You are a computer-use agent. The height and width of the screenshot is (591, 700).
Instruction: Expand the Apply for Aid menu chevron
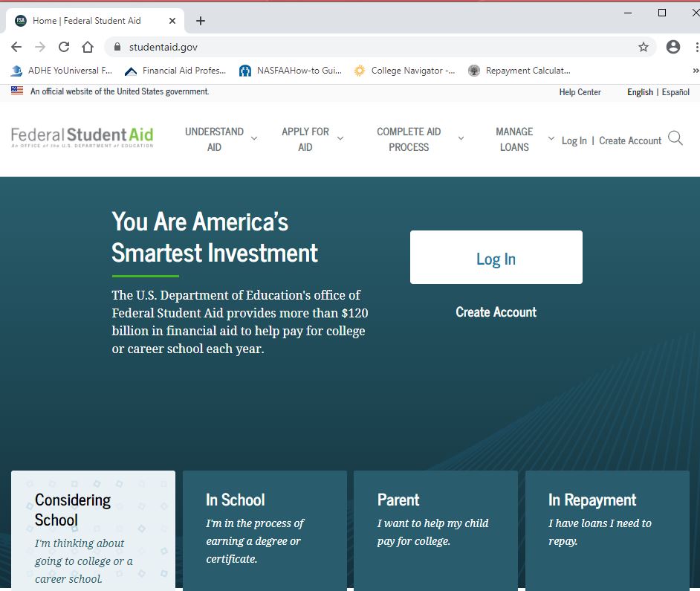point(341,139)
